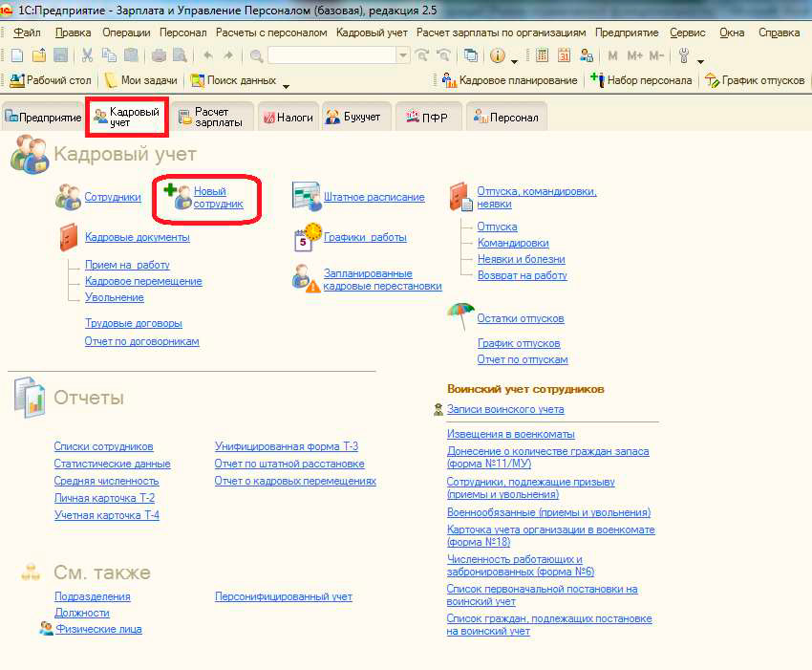The width and height of the screenshot is (812, 670).
Task: Open the Записи воинского учета link
Action: click(x=505, y=409)
